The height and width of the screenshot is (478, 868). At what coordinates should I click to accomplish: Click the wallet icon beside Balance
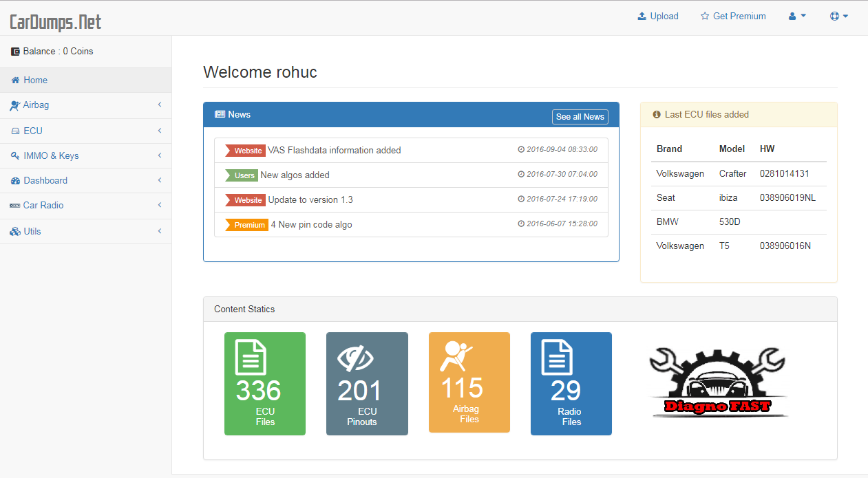pos(15,52)
